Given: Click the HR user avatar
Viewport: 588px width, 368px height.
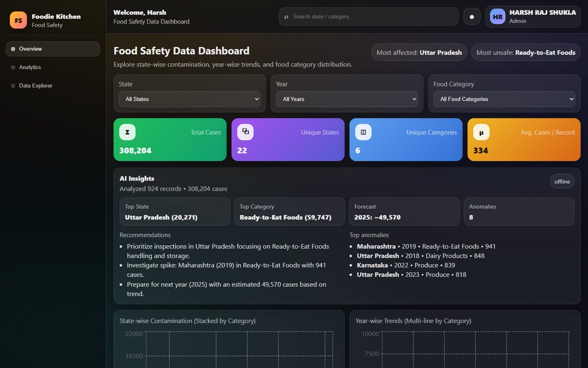Looking at the screenshot, I should tap(497, 17).
